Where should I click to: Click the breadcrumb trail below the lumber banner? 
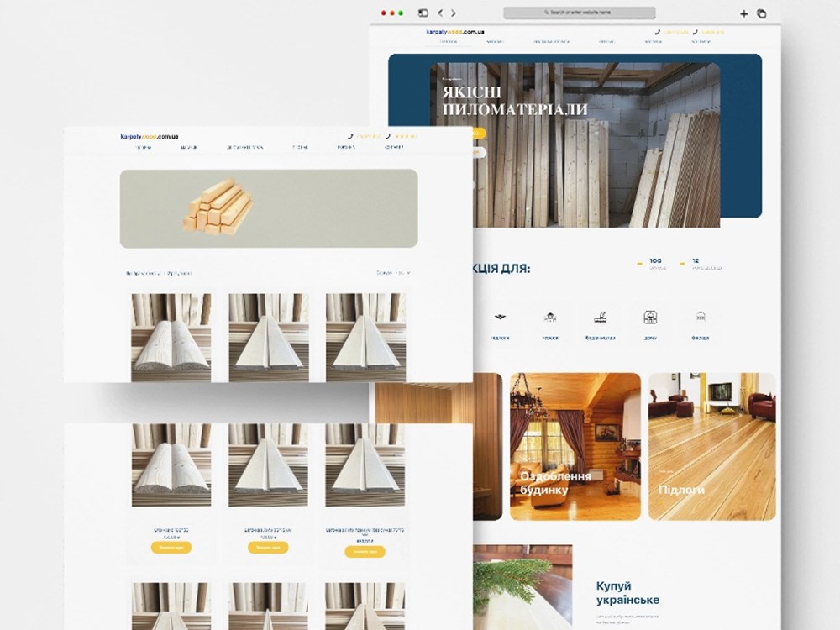coord(159,273)
